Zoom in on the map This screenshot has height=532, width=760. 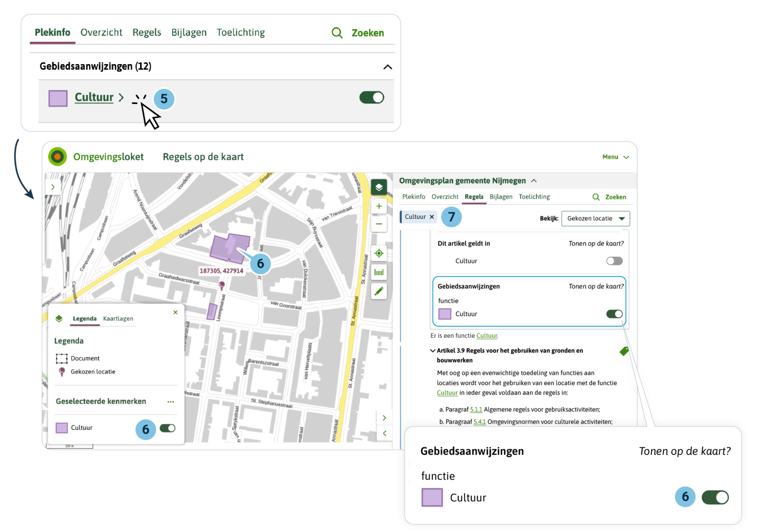[x=379, y=206]
